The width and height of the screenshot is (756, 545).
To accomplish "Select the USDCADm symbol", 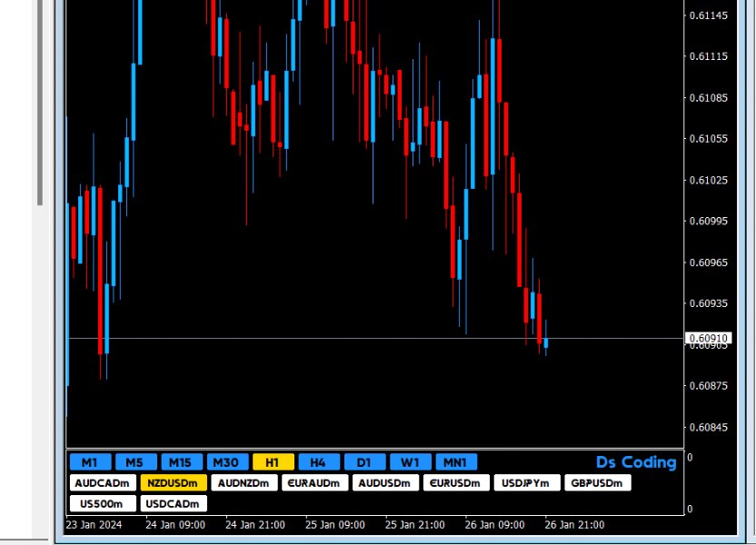I will pyautogui.click(x=174, y=503).
